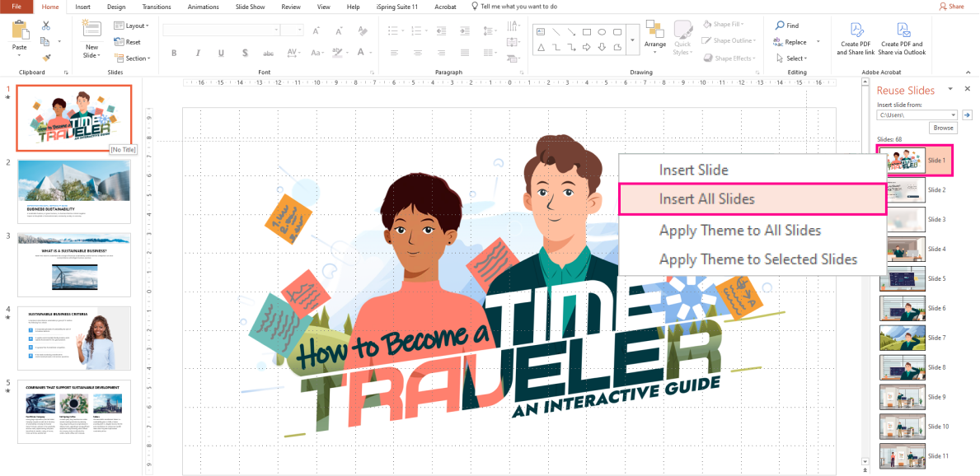Open the Insert slide from path dropdown
The height and width of the screenshot is (476, 980).
coord(953,115)
